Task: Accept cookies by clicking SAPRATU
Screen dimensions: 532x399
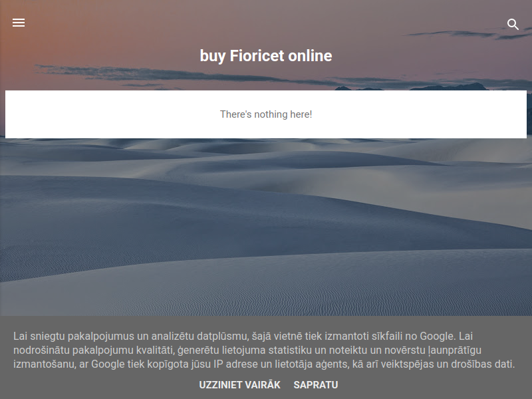Action: click(x=315, y=385)
